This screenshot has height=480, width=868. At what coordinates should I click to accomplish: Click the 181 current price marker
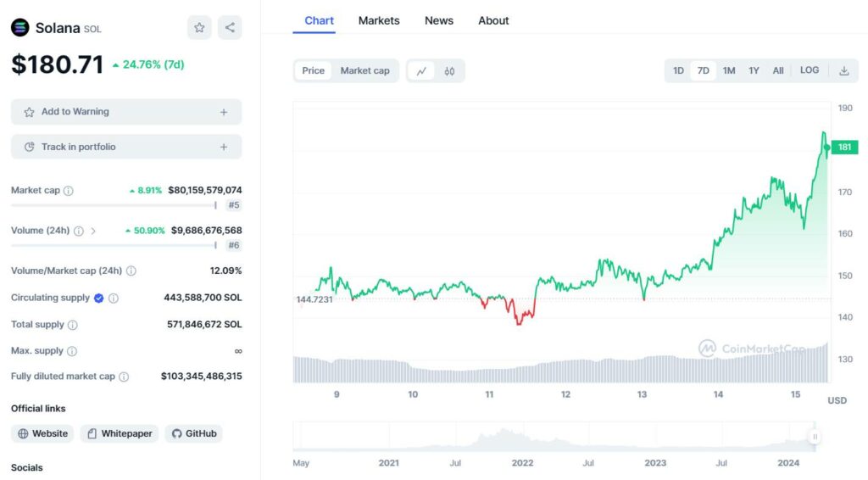click(845, 148)
